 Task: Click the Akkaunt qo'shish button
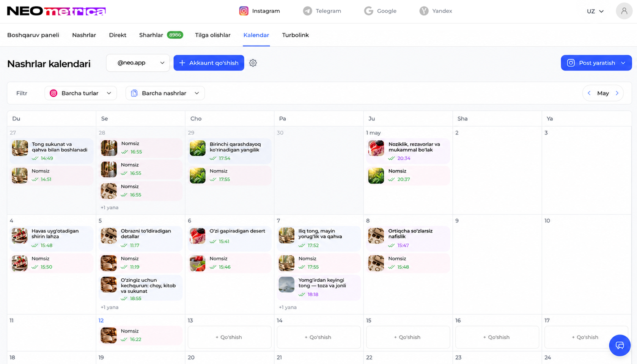[x=209, y=63]
